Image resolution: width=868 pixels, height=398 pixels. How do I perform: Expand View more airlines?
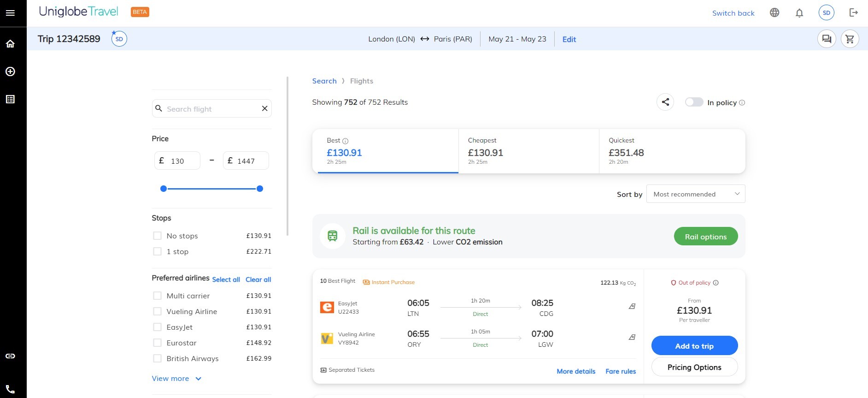tap(176, 379)
